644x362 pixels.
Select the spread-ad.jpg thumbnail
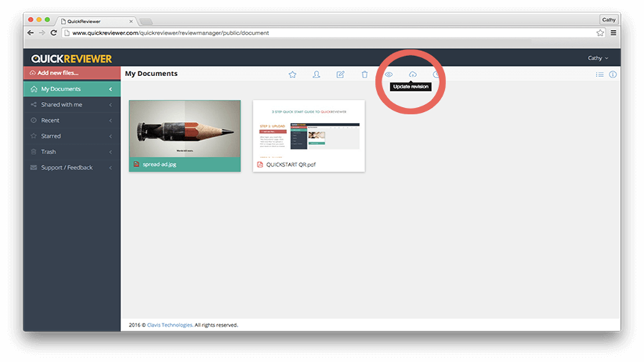tap(185, 129)
